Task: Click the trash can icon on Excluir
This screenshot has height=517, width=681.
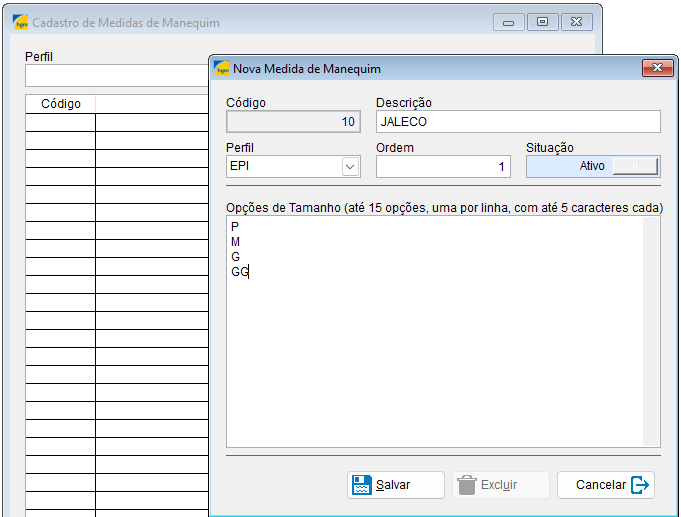Action: pyautogui.click(x=467, y=485)
